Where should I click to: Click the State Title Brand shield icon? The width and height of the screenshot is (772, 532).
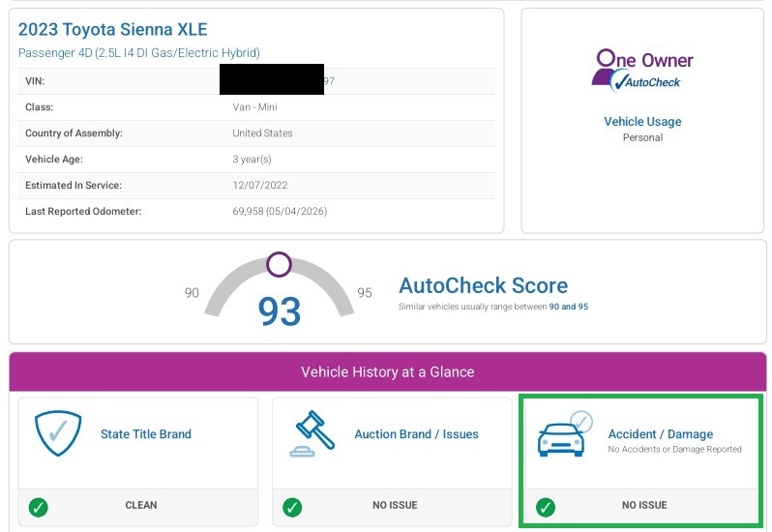point(58,433)
